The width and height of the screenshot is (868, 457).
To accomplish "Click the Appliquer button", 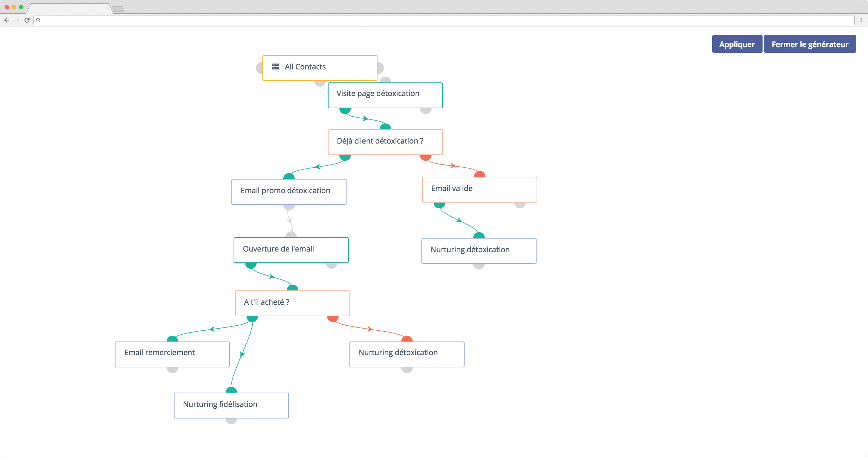I will [737, 44].
